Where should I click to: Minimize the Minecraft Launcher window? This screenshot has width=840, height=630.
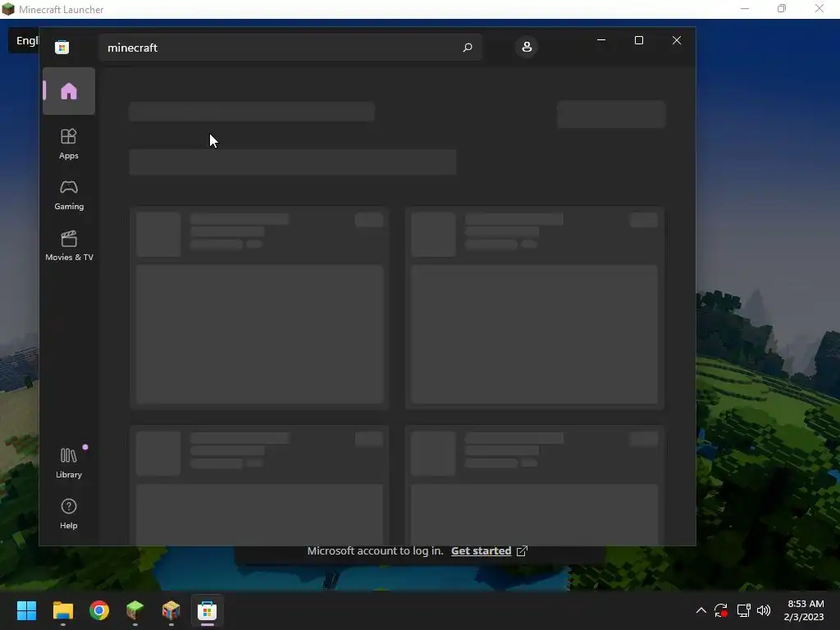click(x=745, y=8)
